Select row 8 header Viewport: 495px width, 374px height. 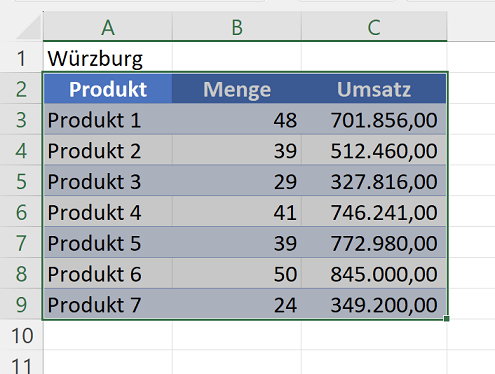21,274
